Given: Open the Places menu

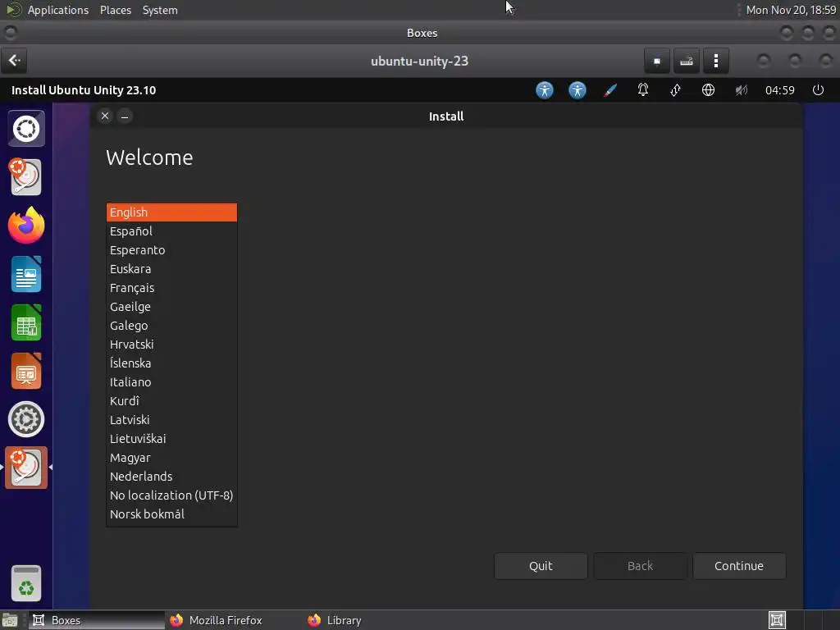Looking at the screenshot, I should [x=116, y=10].
